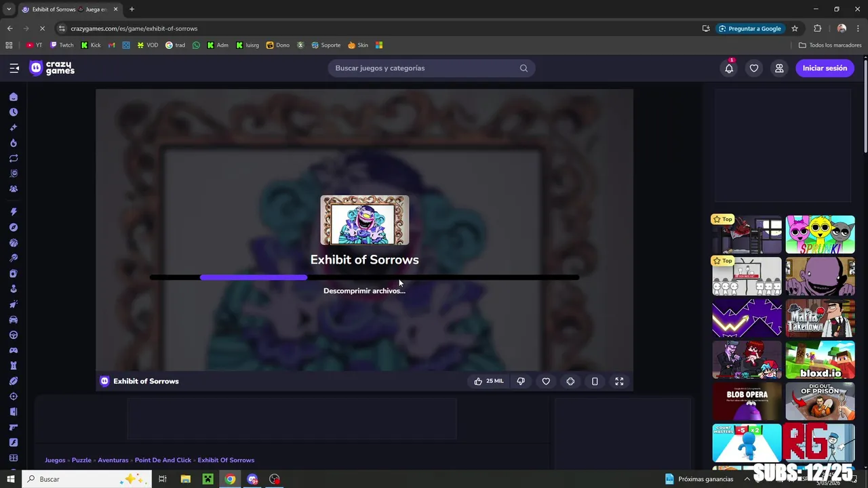Open a new browser tab
Screen dimensions: 868x488
[132, 9]
